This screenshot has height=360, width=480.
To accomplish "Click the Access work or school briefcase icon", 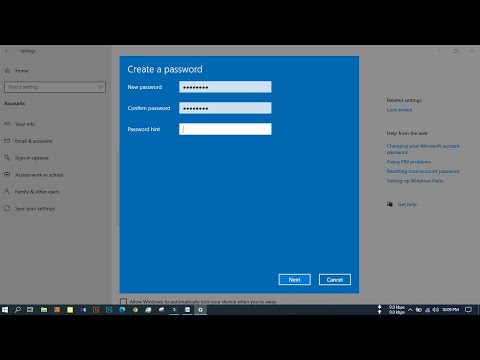I will 7,174.
